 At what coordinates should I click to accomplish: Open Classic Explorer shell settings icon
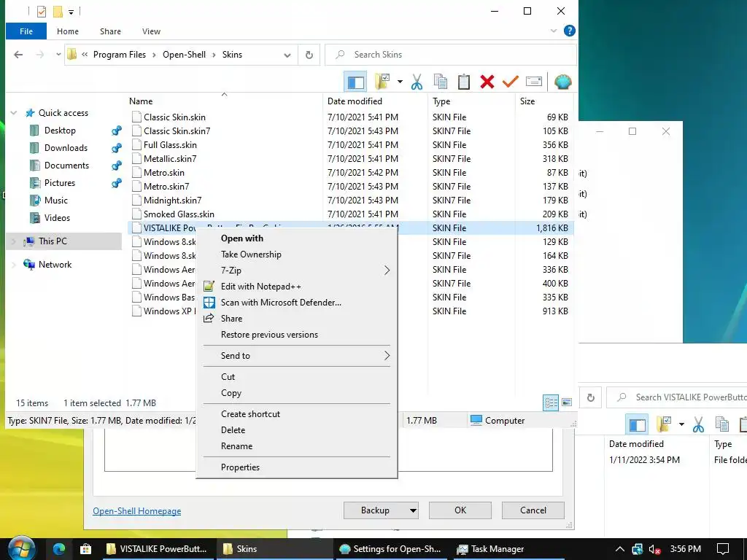click(x=562, y=82)
